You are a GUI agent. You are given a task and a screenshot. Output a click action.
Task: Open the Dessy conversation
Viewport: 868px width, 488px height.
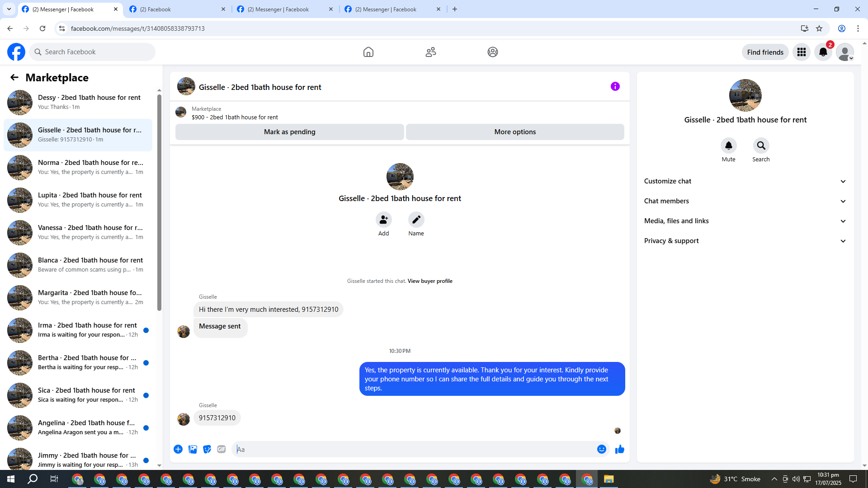coord(78,103)
